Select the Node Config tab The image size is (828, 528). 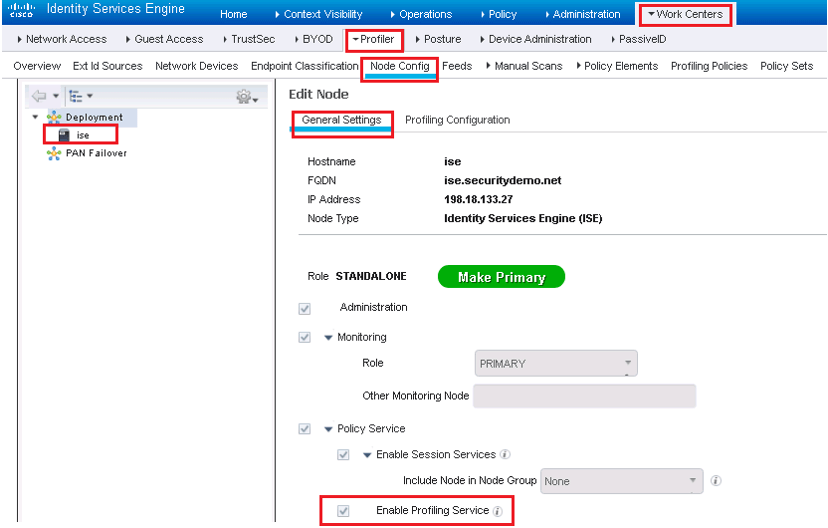(400, 67)
